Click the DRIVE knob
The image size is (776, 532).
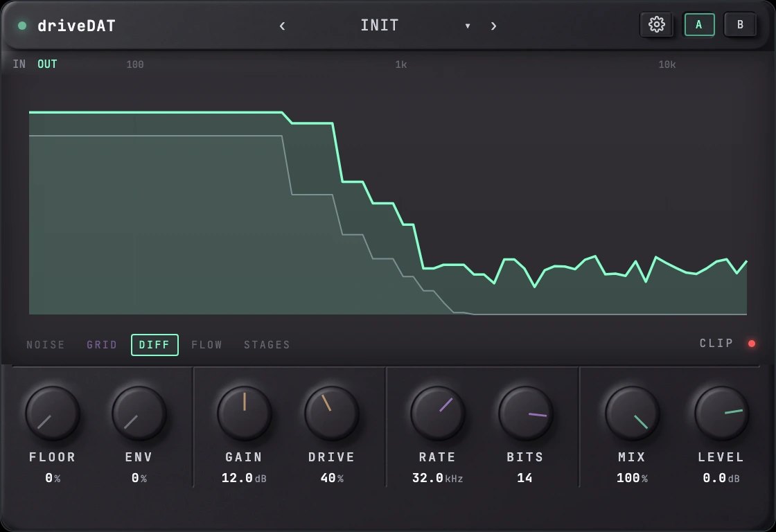coord(331,414)
